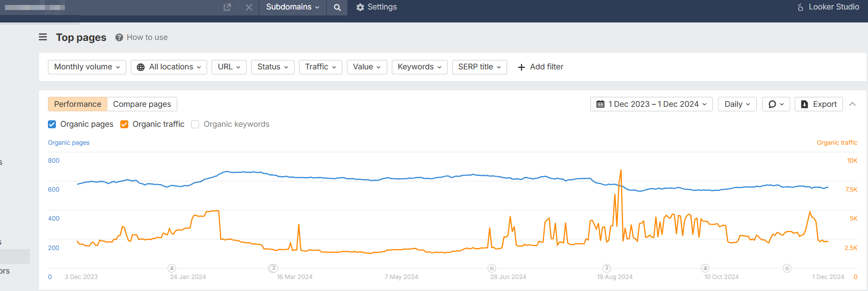Click the Export button
Screen dimensions: 868x291
click(x=819, y=104)
